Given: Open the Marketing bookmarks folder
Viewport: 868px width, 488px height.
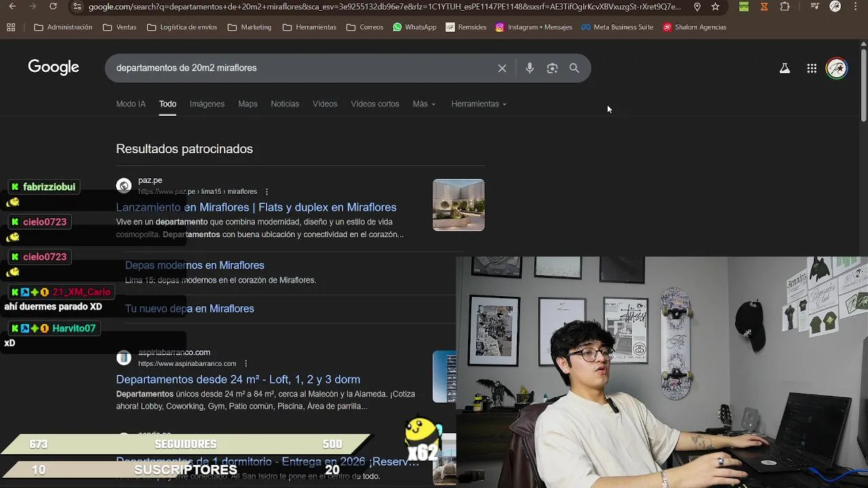Looking at the screenshot, I should point(250,27).
